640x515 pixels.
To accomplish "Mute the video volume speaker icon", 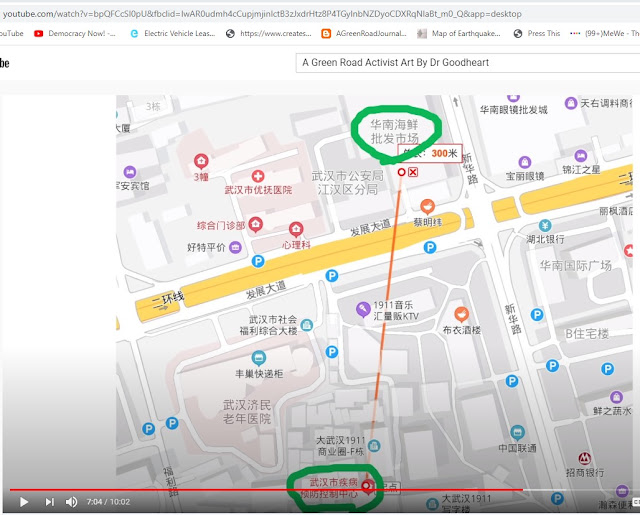I will [71, 502].
